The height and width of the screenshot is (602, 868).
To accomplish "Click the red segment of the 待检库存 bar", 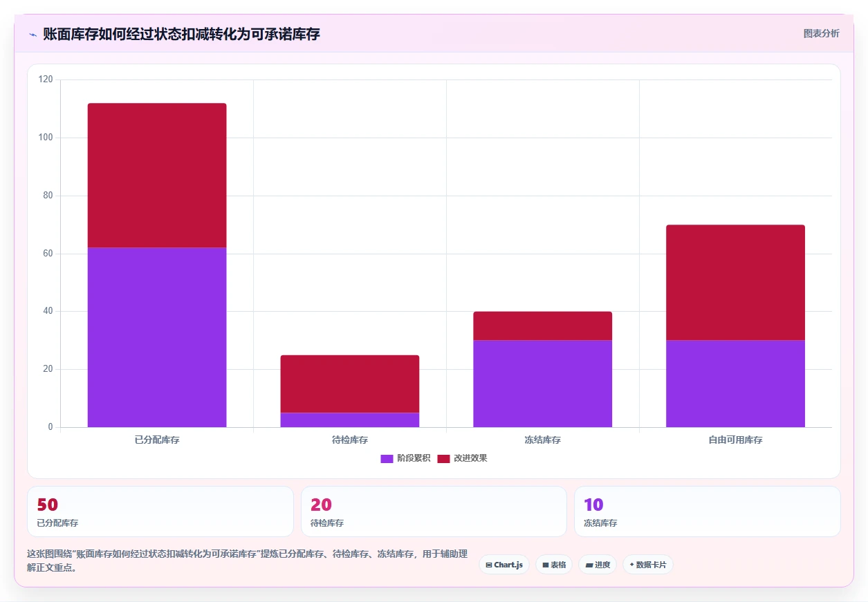I will tap(350, 384).
